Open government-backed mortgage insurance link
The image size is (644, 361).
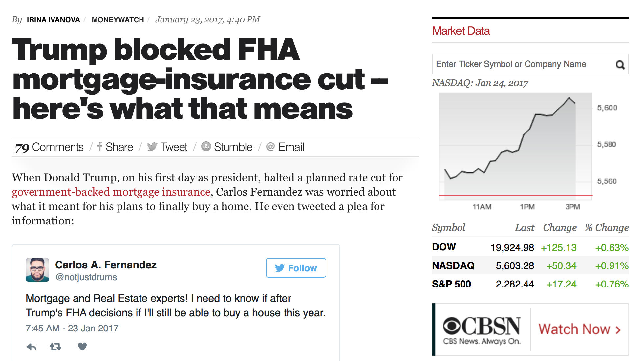pyautogui.click(x=111, y=192)
